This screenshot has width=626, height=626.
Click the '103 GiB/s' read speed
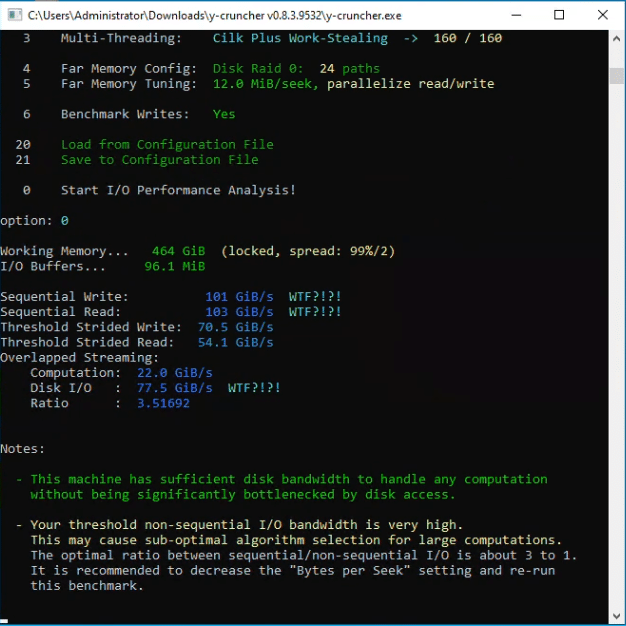pyautogui.click(x=239, y=312)
